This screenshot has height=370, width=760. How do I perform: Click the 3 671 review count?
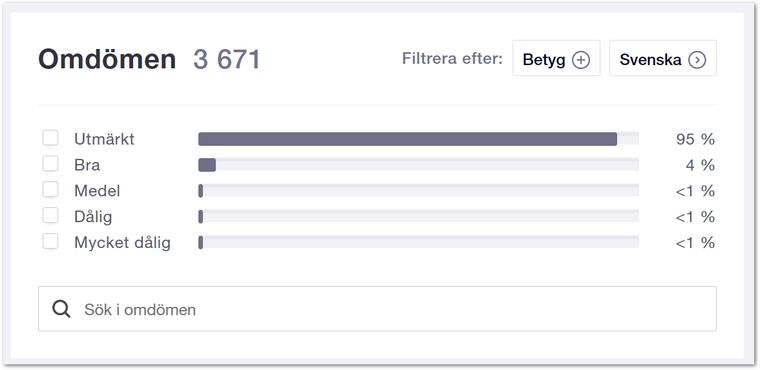pos(227,60)
